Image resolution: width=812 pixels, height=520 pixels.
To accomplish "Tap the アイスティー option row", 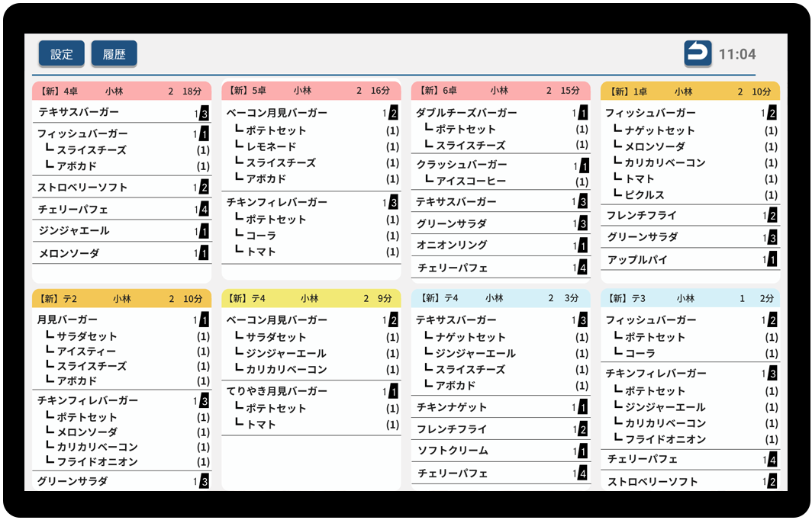I will point(121,351).
